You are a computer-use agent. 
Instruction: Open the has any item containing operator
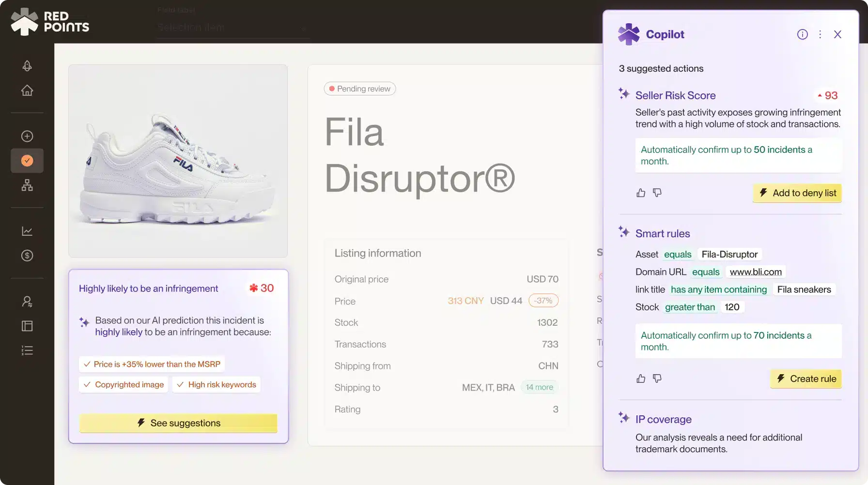(x=719, y=289)
